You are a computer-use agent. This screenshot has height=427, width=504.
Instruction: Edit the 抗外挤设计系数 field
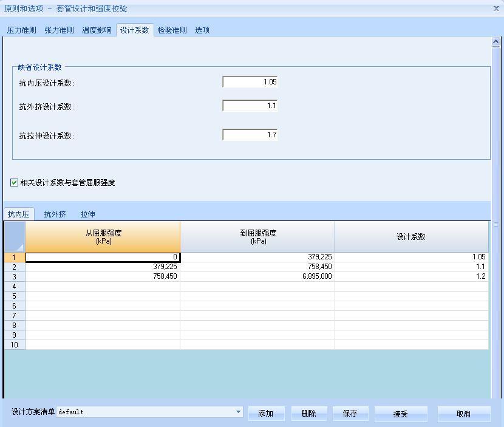(250, 106)
